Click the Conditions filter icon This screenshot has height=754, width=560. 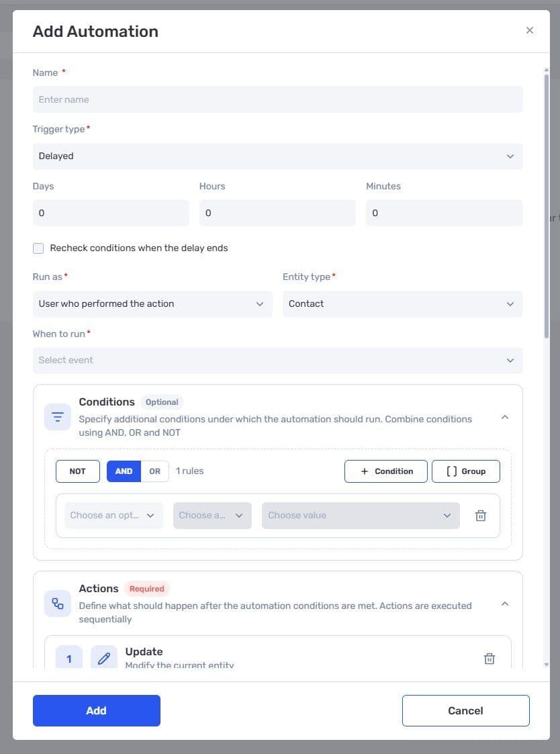click(58, 417)
